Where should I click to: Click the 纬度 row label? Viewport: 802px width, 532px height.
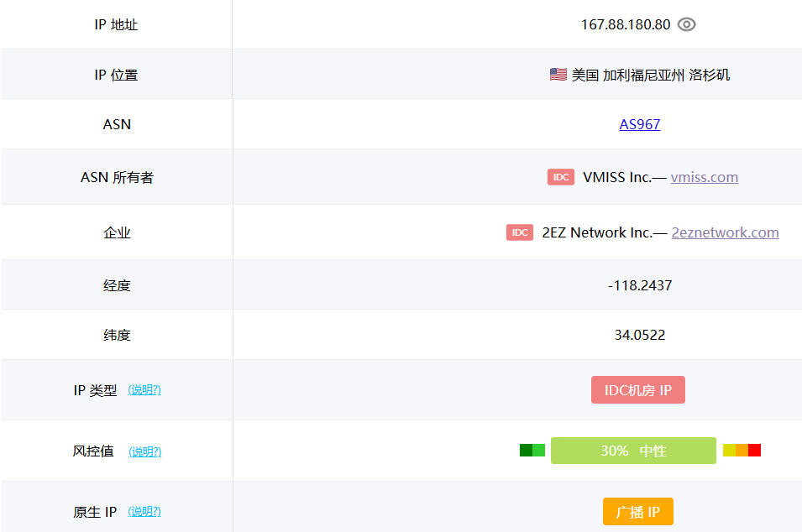(117, 336)
